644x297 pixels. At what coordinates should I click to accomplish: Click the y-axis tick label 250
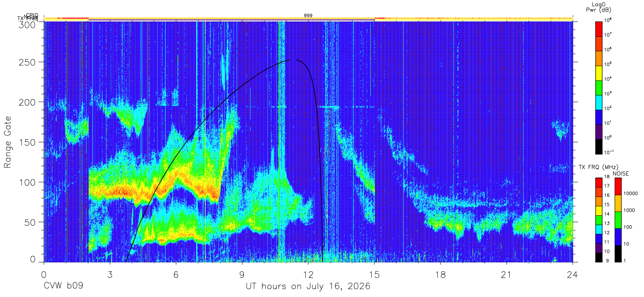pos(28,62)
